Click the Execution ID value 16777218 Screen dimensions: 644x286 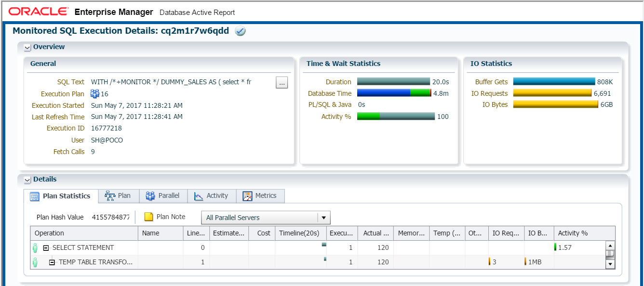point(106,128)
